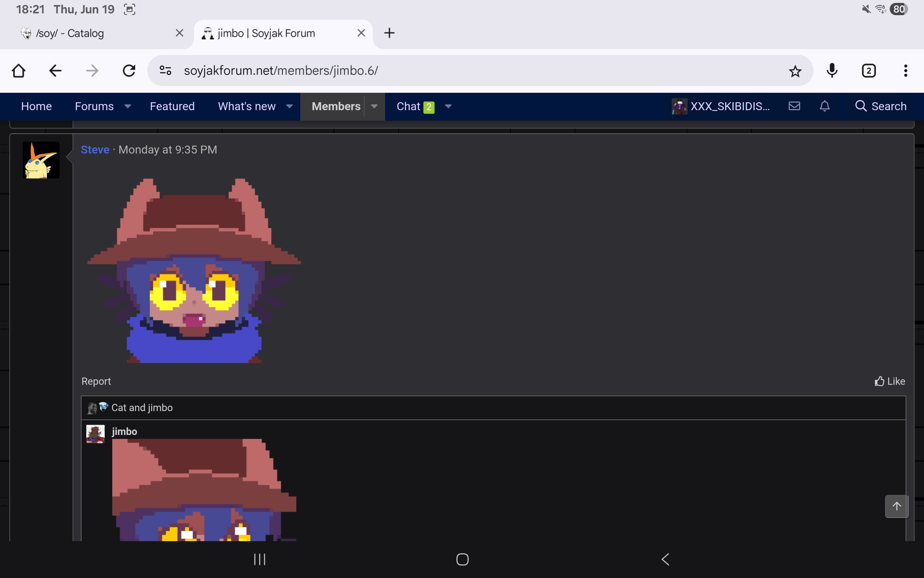Expand the Chat dropdown arrow
The image size is (924, 578).
click(449, 106)
